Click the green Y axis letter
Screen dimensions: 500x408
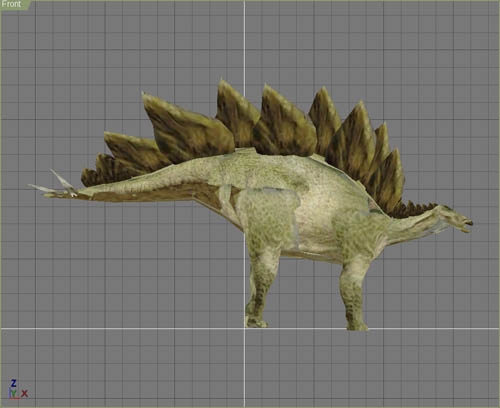click(x=14, y=393)
